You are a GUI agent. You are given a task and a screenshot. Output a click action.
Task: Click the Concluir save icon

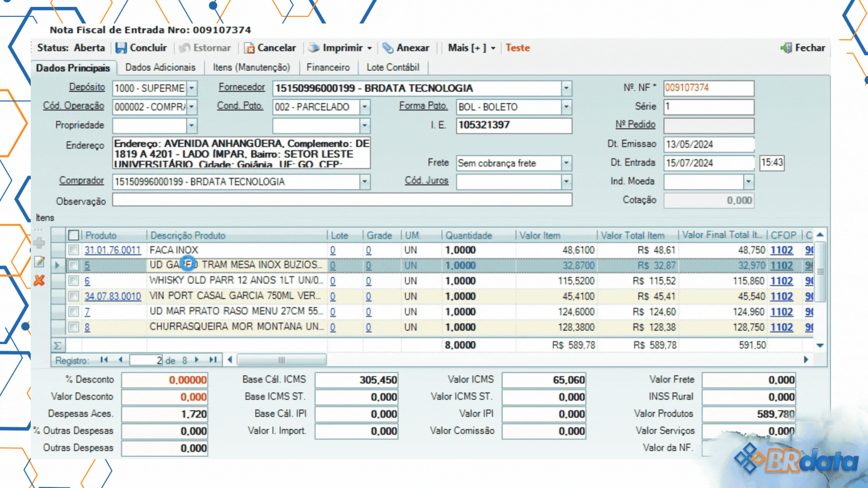pos(121,48)
